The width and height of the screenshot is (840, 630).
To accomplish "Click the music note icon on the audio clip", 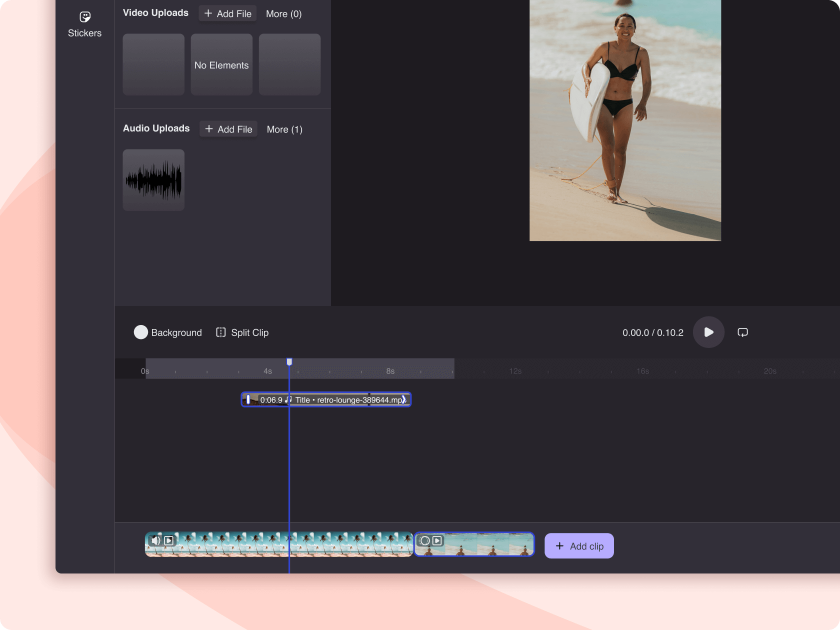I will pyautogui.click(x=287, y=400).
